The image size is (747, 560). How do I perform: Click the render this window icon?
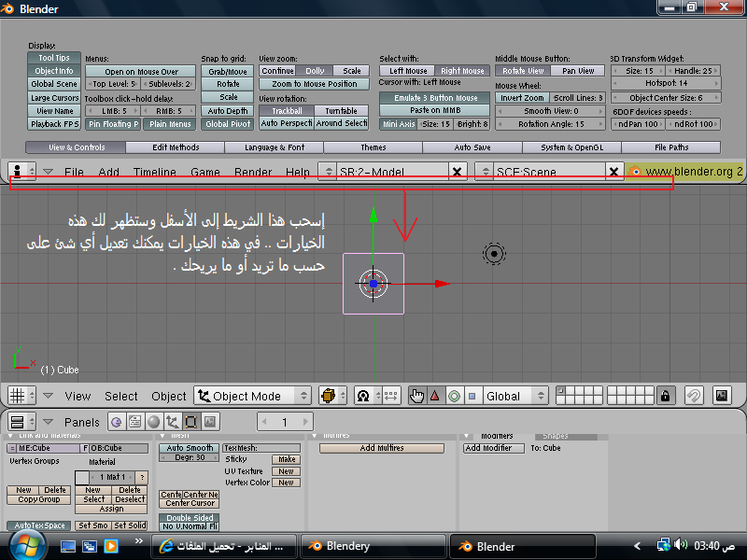click(x=722, y=396)
